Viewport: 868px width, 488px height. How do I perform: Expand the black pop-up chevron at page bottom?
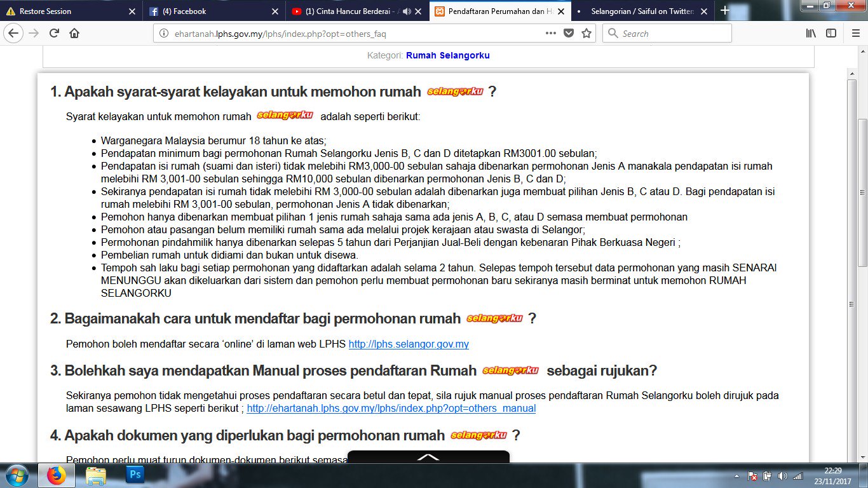(x=428, y=457)
